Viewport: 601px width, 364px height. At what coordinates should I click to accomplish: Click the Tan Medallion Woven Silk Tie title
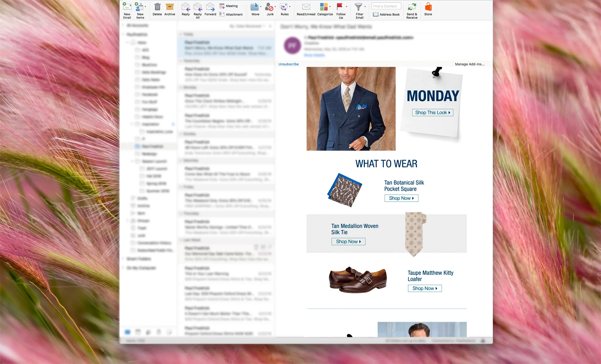(x=355, y=229)
